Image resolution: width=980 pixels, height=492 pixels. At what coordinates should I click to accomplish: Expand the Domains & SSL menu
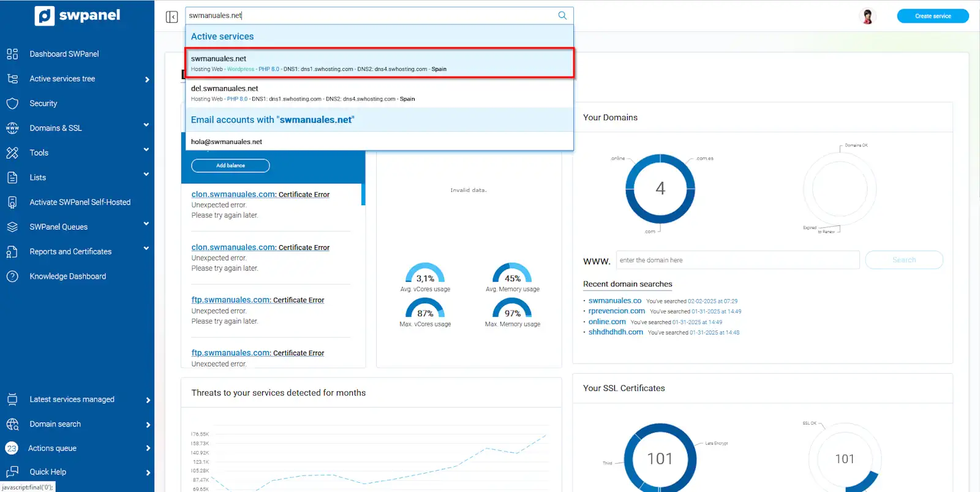[x=146, y=125]
